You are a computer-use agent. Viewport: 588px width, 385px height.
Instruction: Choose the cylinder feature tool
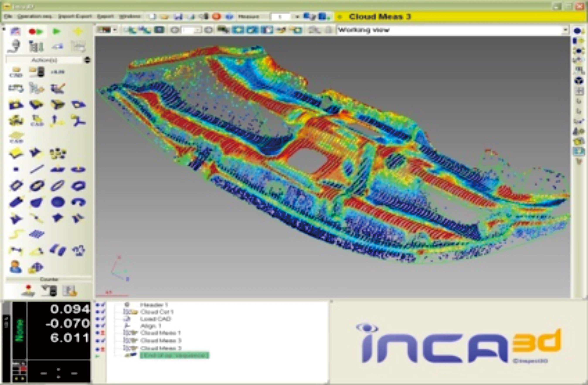[16, 202]
